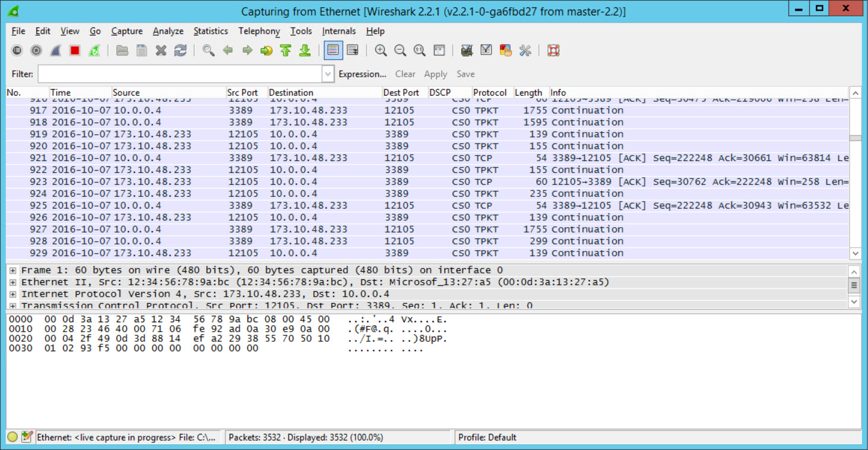Image resolution: width=868 pixels, height=450 pixels.
Task: Reload this capture file icon
Action: [180, 51]
